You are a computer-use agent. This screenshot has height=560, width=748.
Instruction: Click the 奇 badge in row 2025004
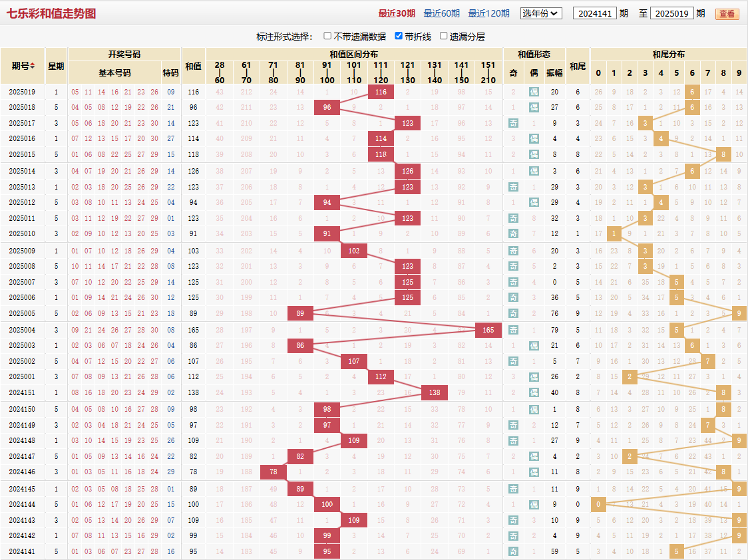click(x=513, y=330)
